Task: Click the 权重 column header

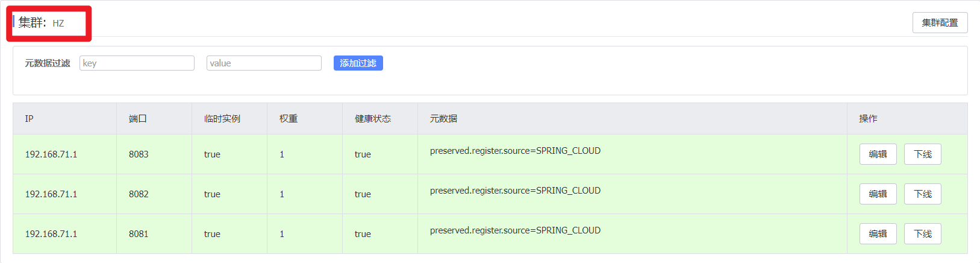Action: coord(288,119)
